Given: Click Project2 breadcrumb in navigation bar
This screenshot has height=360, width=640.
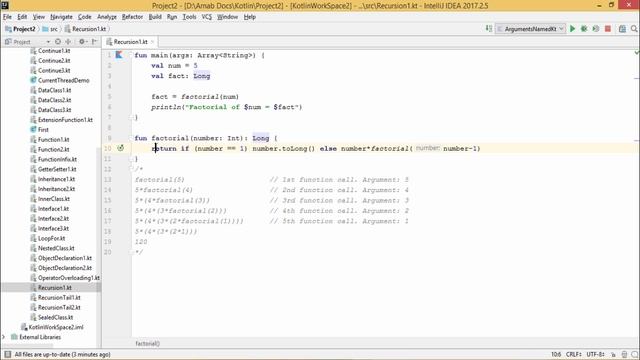Looking at the screenshot, I should tap(20, 29).
